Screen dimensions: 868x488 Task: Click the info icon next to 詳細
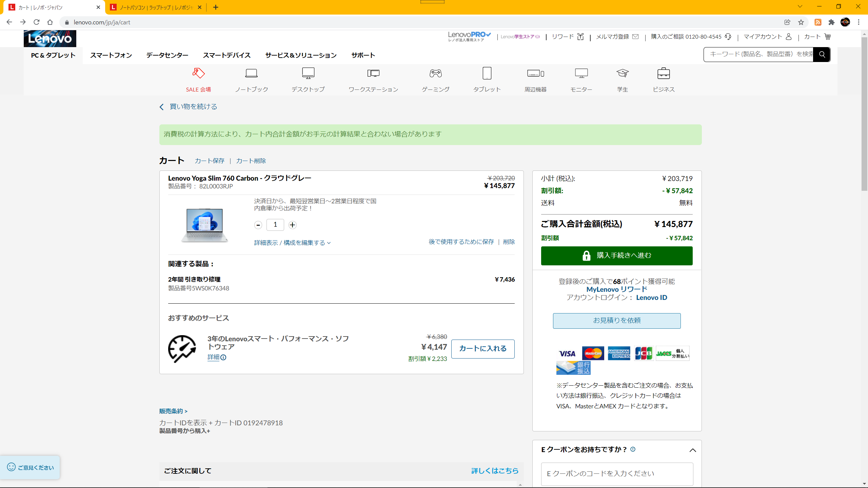pos(223,357)
